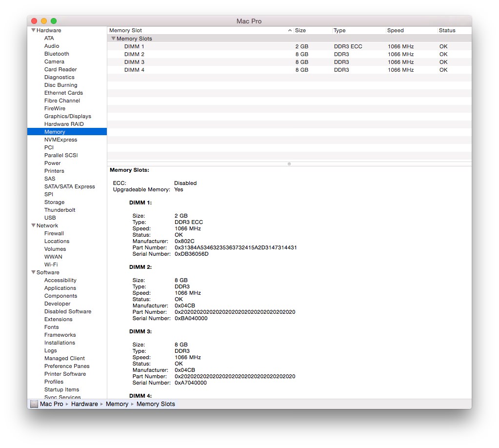The image size is (499, 448).
Task: Open Developer information
Action: tap(57, 304)
